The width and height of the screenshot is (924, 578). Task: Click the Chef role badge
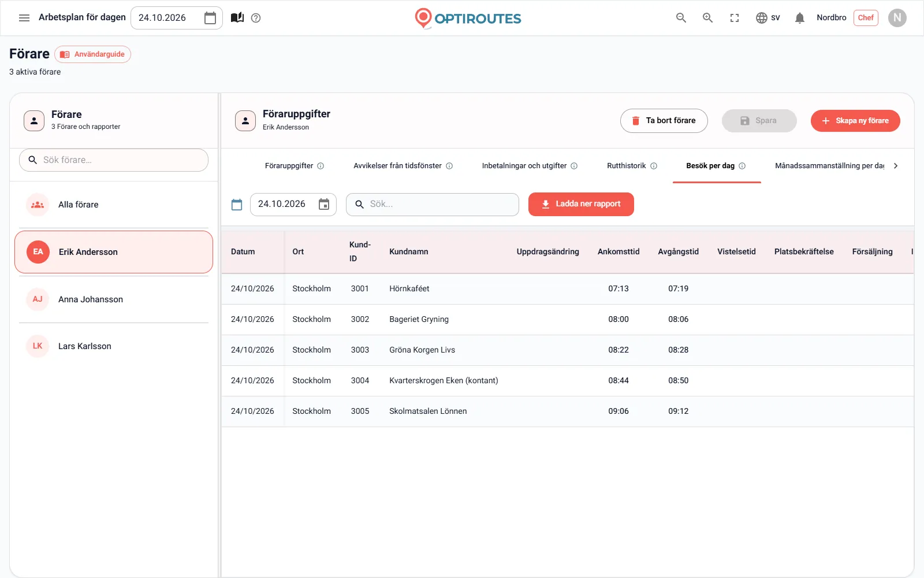coord(866,18)
